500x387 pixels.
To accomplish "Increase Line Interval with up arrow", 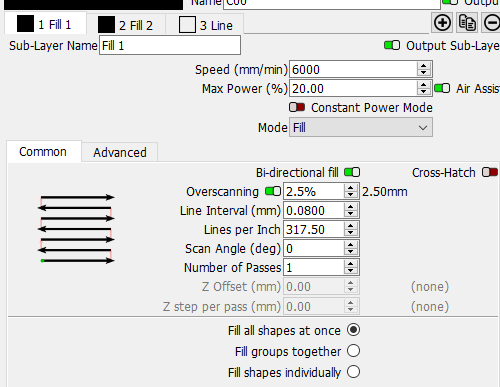I will [x=350, y=207].
